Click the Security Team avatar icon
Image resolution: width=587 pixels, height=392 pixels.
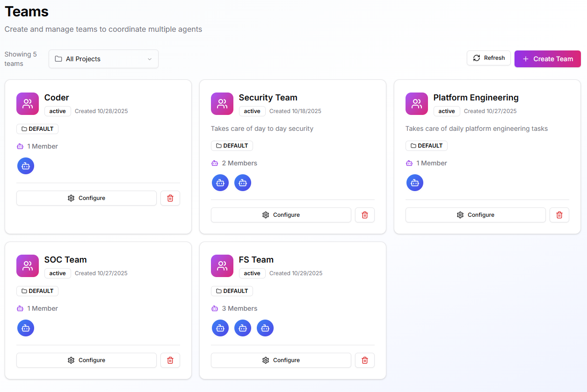pyautogui.click(x=222, y=104)
